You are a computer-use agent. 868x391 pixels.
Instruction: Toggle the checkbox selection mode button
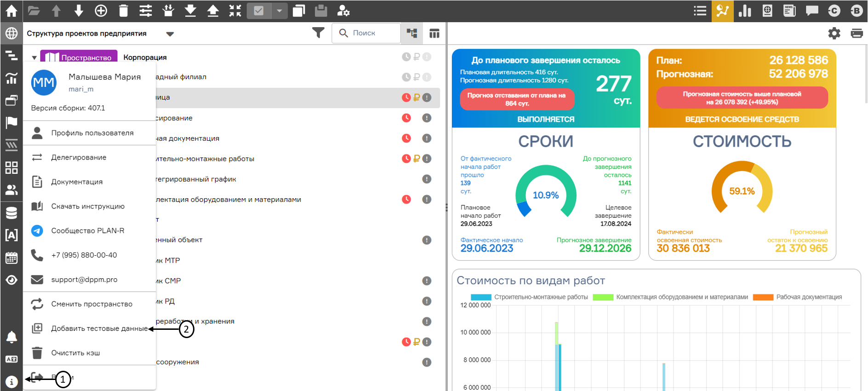259,11
